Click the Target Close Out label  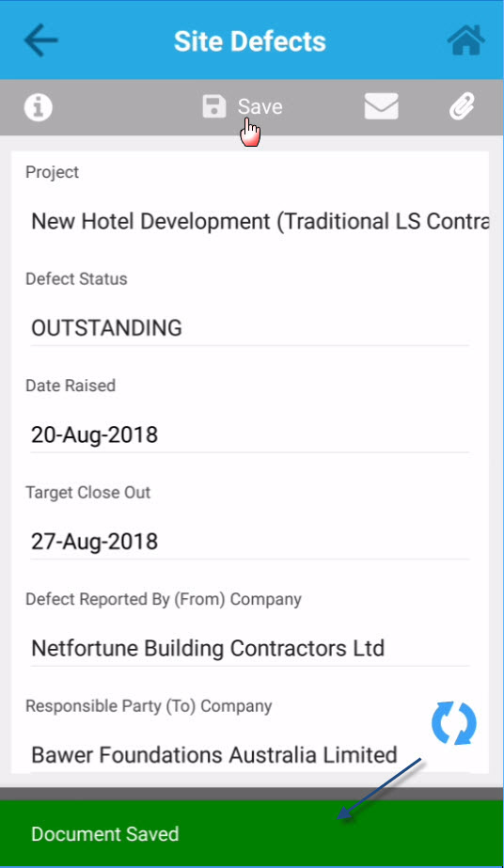tap(88, 493)
